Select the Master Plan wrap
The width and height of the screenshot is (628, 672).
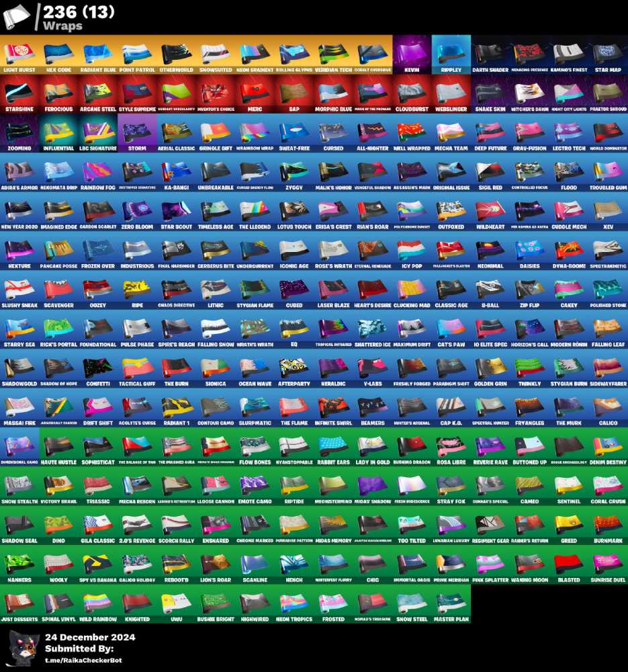coord(451,604)
